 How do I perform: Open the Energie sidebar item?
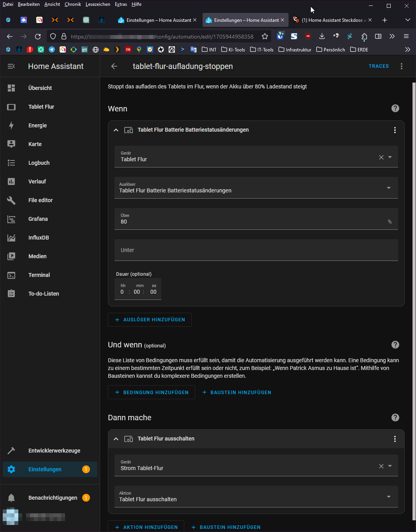click(37, 125)
